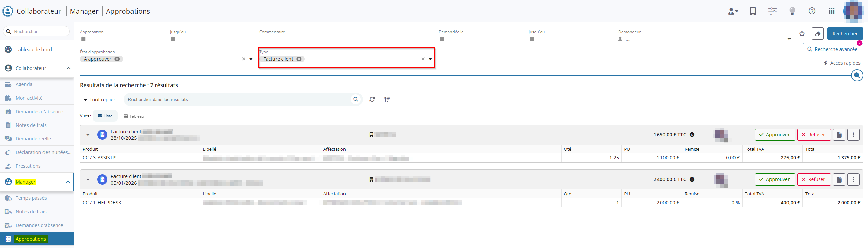Refuse the 2 400,00 € invoice
868x248 pixels.
tap(814, 179)
